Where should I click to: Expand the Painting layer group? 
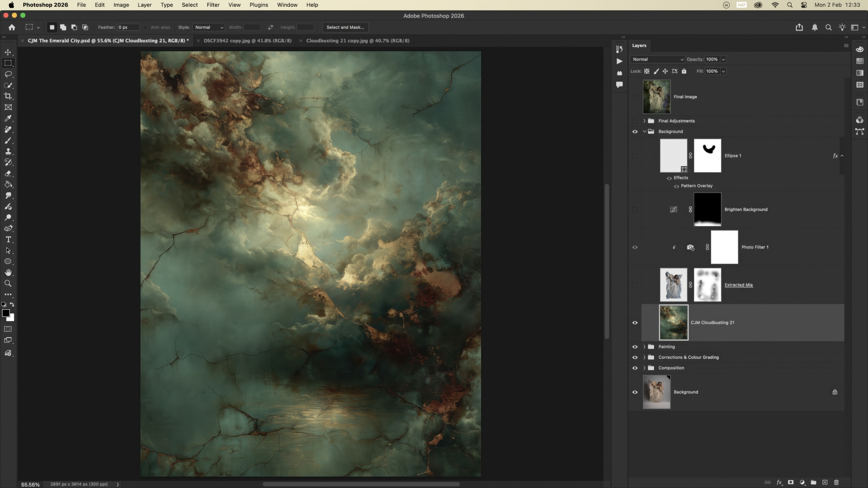644,347
